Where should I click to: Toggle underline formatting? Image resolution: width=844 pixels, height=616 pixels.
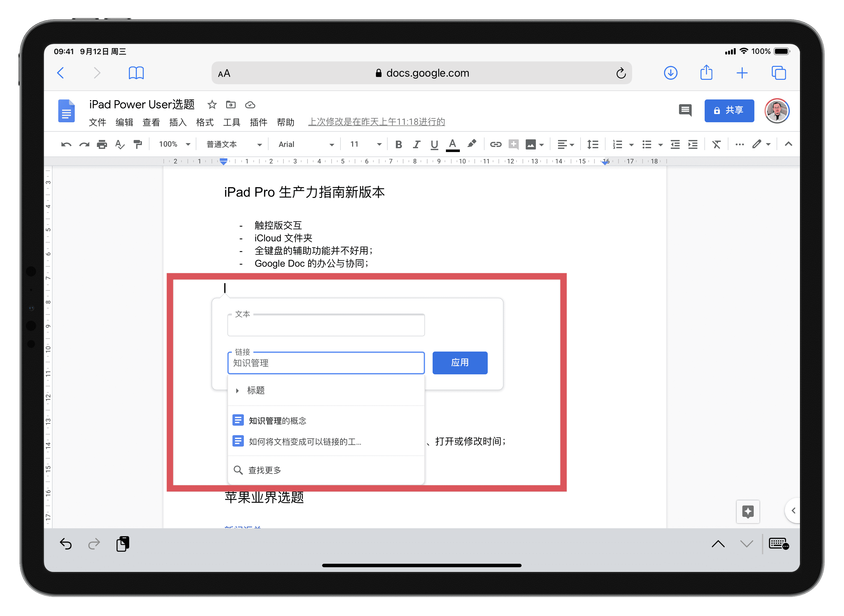434,145
